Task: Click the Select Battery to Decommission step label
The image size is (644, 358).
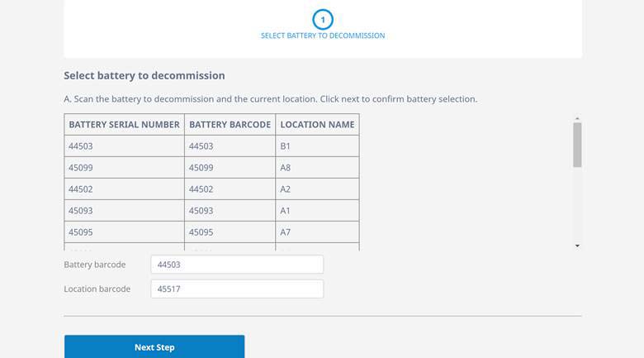Action: click(x=322, y=36)
